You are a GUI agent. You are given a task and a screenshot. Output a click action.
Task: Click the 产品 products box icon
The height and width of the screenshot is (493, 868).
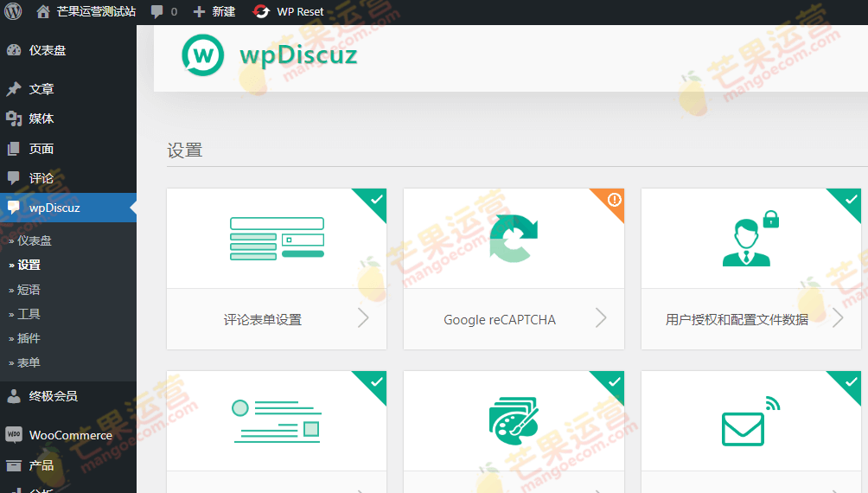coord(14,465)
